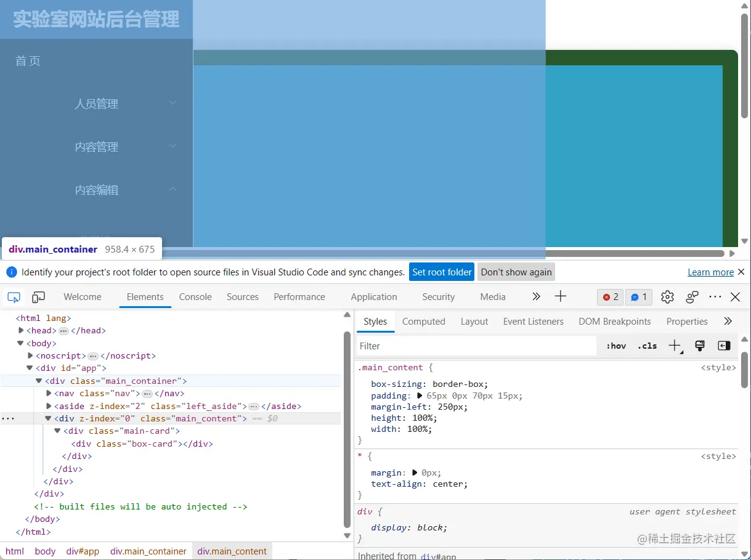Viewport: 751px width, 560px height.
Task: Click the div#app inherited link
Action: (439, 556)
